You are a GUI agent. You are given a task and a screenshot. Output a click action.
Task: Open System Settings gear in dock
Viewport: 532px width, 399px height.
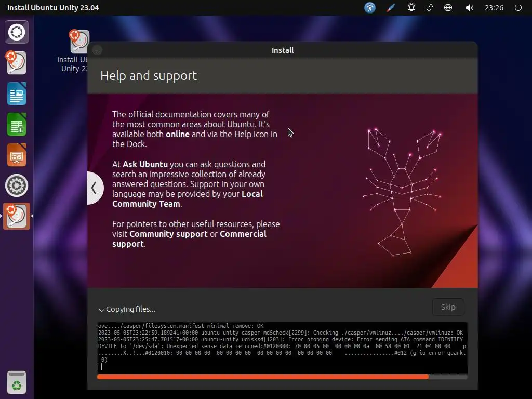(17, 185)
